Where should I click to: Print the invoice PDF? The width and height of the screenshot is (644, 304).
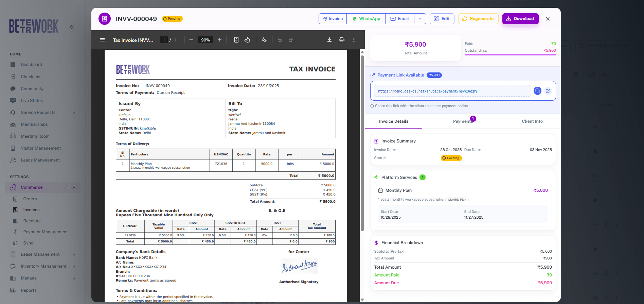coord(342,40)
